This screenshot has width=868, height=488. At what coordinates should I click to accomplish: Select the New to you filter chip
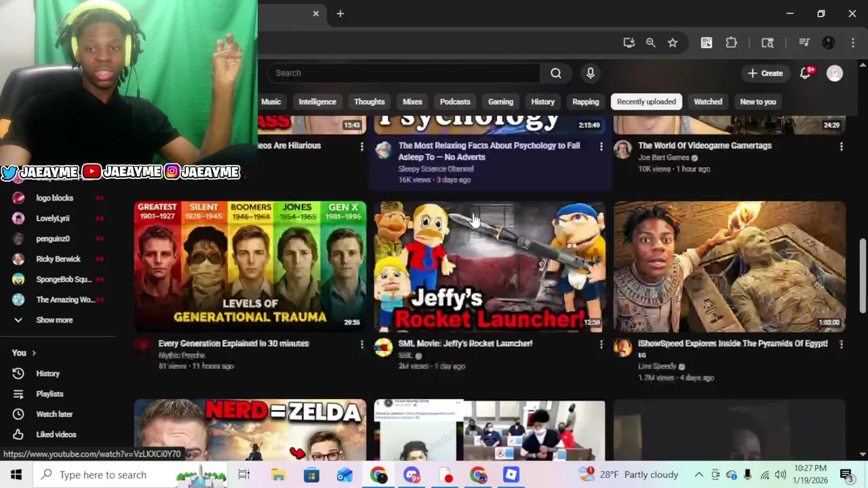pyautogui.click(x=758, y=102)
